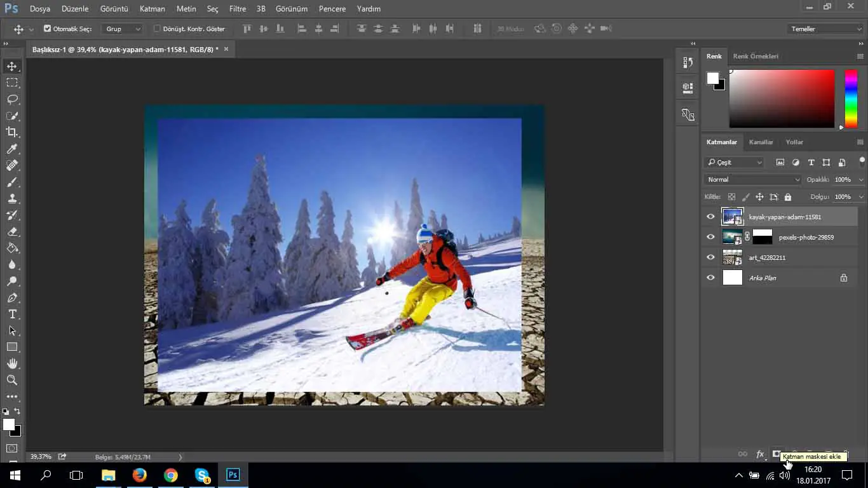Hide the art_42282211 layer
Image resolution: width=868 pixels, height=488 pixels.
coord(710,257)
